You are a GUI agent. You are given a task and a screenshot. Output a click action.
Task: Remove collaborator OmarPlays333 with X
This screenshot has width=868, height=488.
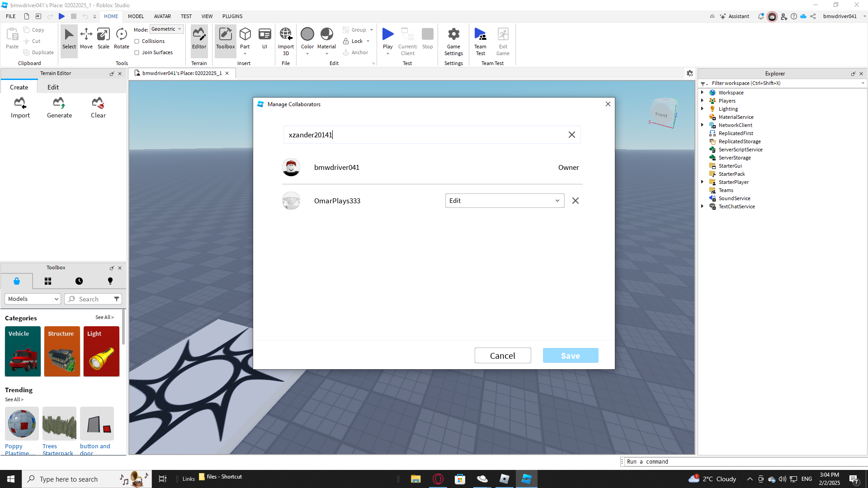[575, 201]
